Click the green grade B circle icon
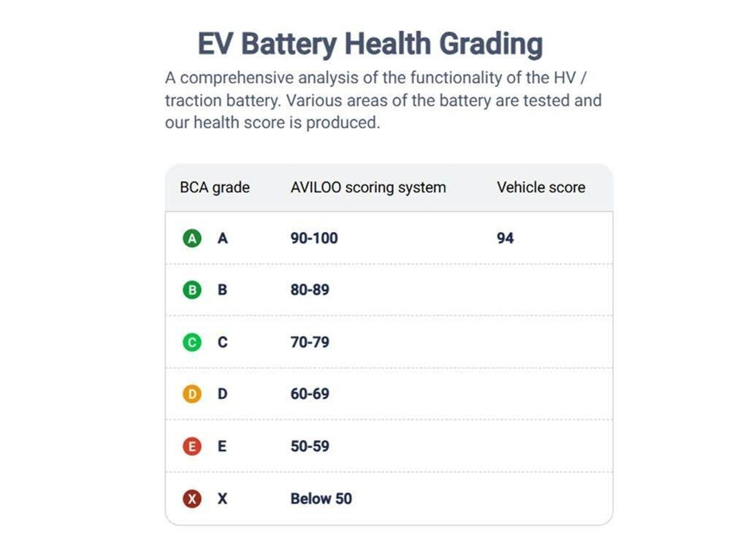Image resolution: width=747 pixels, height=560 pixels. [192, 290]
